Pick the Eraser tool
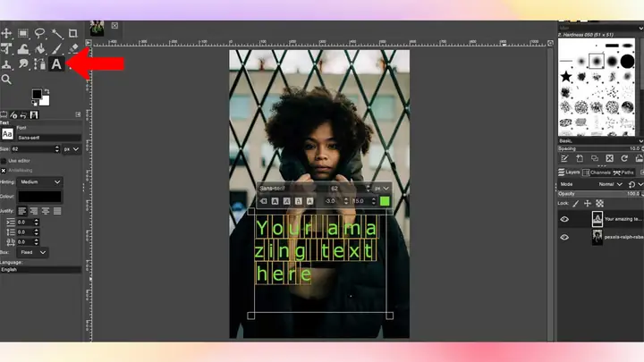The width and height of the screenshot is (644, 362). pyautogui.click(x=73, y=48)
